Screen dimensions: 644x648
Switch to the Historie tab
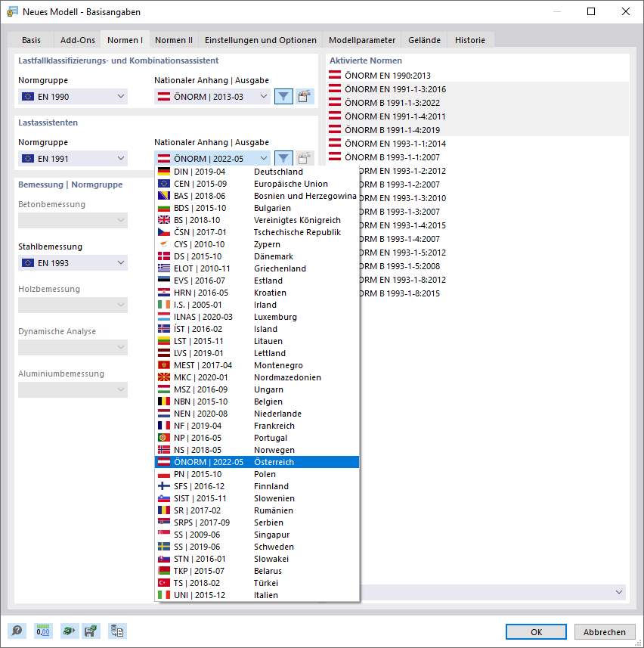469,40
